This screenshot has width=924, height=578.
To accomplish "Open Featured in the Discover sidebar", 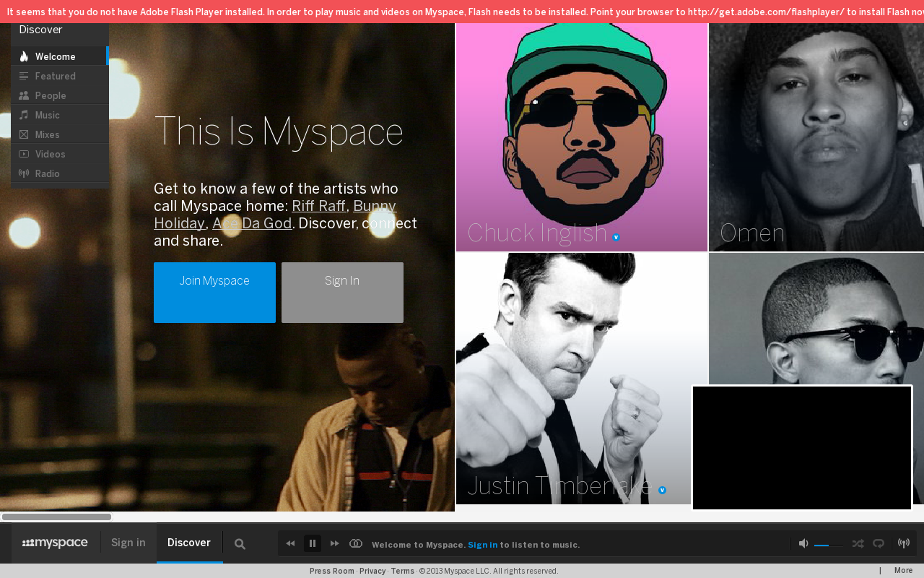I will [x=60, y=76].
